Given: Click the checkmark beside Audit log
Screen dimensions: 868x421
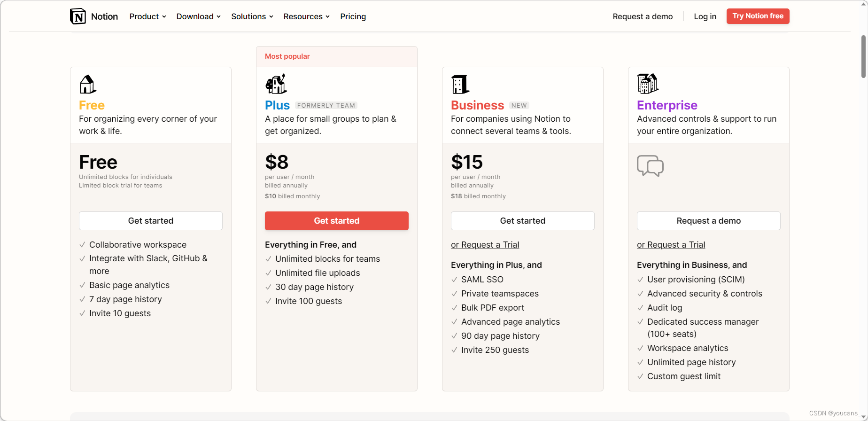Looking at the screenshot, I should (640, 308).
